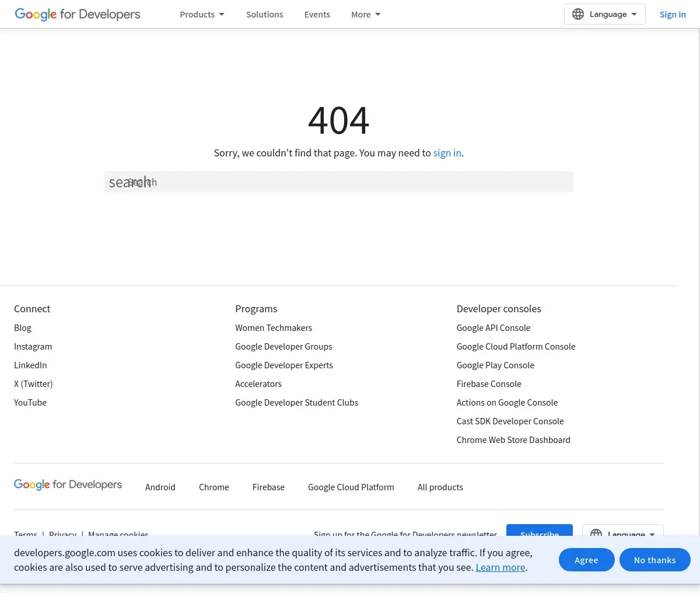Open the Blog link
The image size is (700, 607).
pos(23,328)
